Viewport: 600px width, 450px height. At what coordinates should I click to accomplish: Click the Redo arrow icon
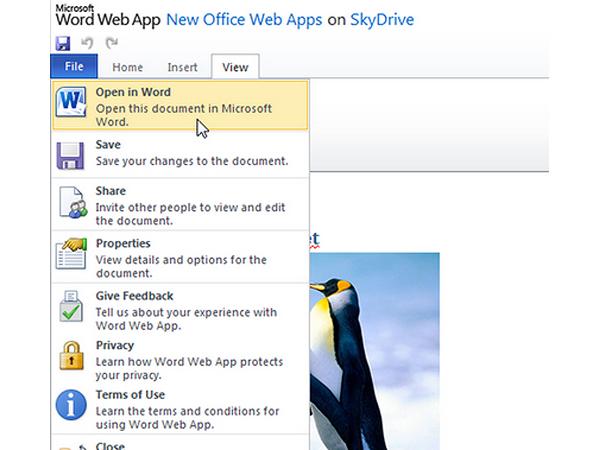(112, 43)
